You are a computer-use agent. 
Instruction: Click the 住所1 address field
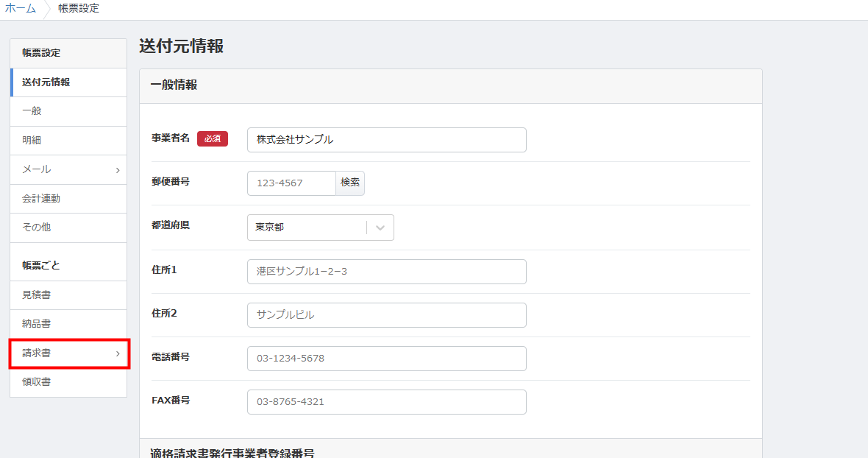pyautogui.click(x=386, y=272)
